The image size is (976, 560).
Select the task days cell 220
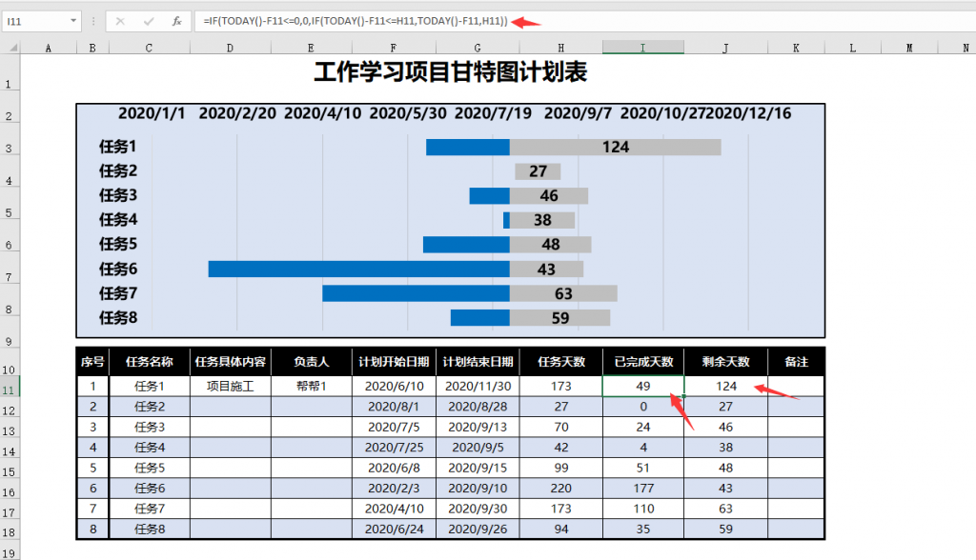coord(561,489)
